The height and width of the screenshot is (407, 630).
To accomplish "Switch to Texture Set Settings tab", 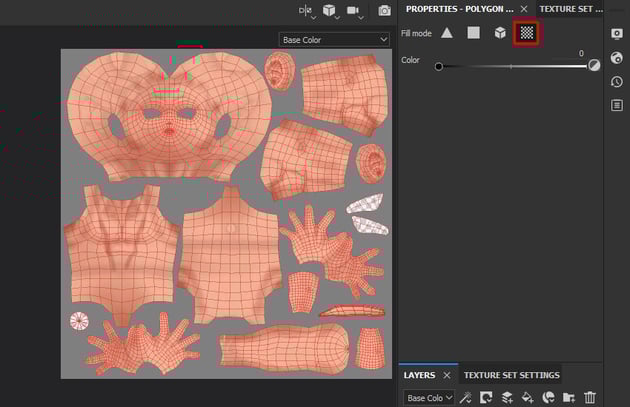I will (511, 375).
